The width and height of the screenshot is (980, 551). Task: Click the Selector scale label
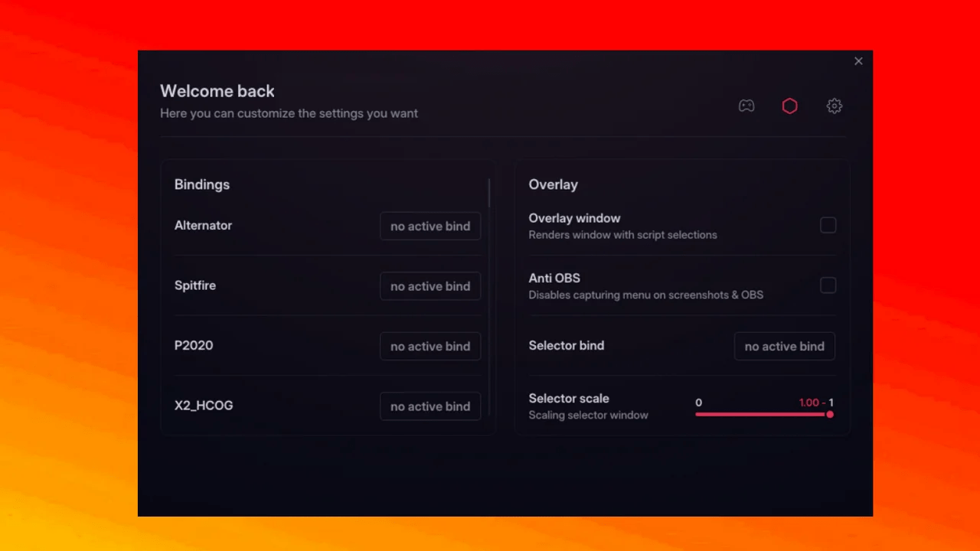569,399
